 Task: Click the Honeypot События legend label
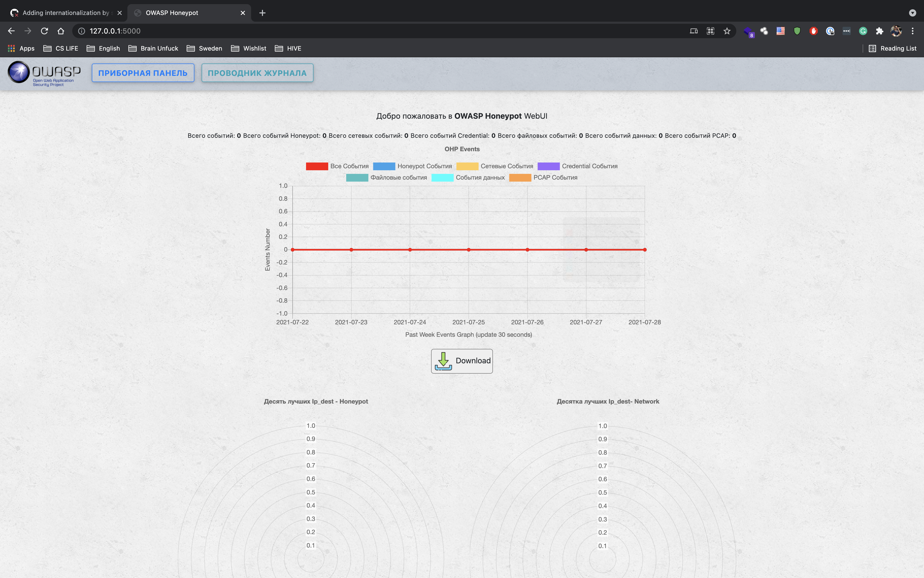(x=425, y=166)
